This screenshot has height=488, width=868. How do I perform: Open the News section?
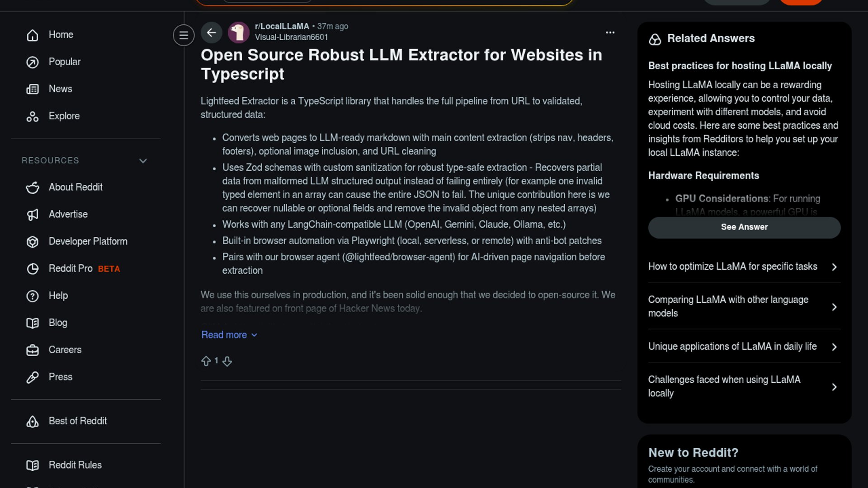click(x=60, y=89)
